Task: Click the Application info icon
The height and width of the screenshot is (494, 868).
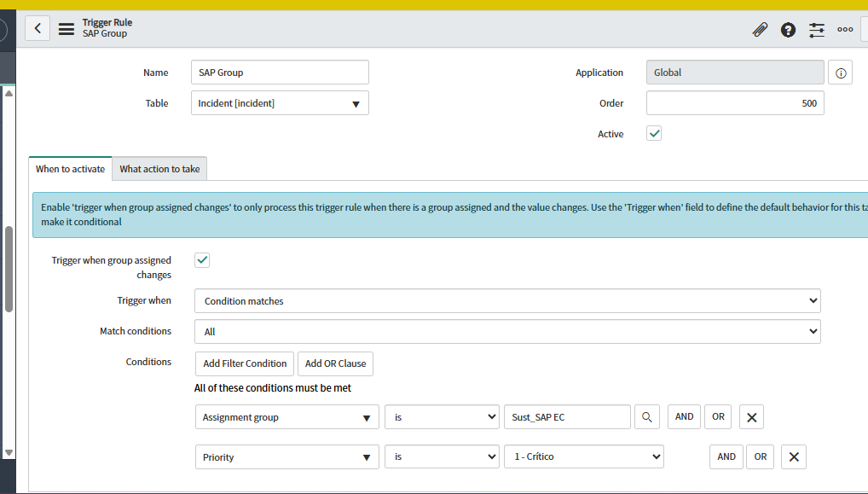Action: coord(840,73)
